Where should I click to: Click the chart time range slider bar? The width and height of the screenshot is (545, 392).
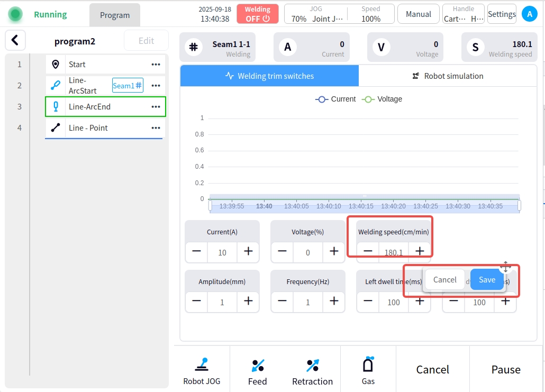(364, 206)
